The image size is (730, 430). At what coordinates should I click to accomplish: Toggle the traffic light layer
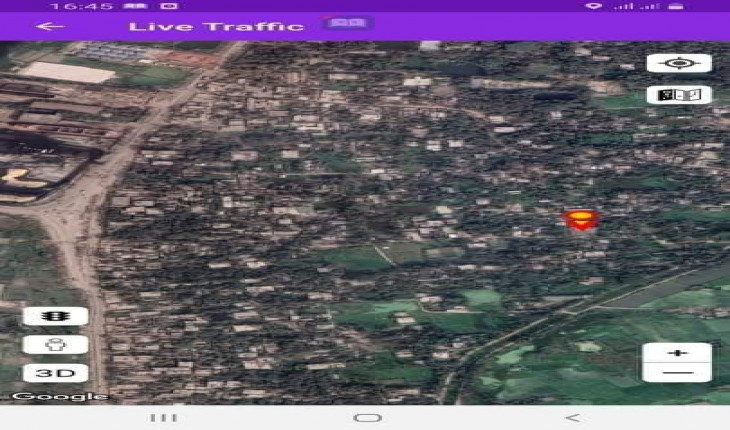(x=55, y=316)
